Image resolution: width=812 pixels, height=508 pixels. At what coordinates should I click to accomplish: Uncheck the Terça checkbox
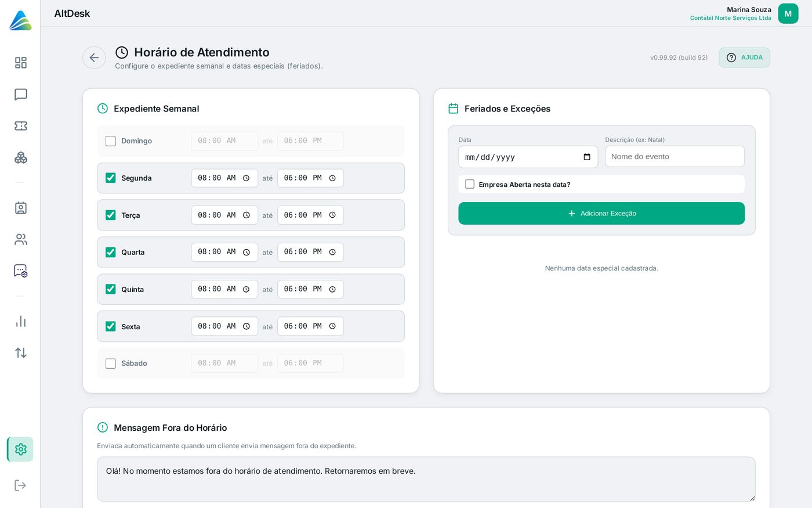(x=111, y=215)
